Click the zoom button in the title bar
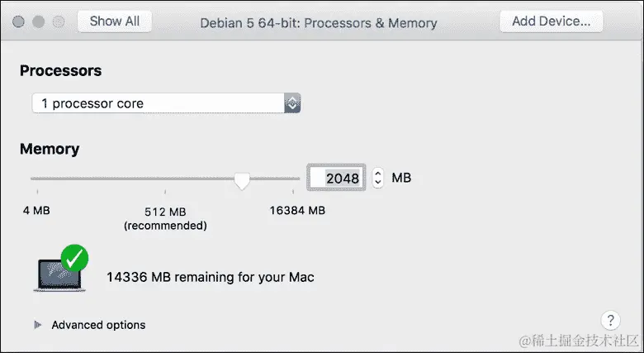This screenshot has height=353, width=644. 59,21
